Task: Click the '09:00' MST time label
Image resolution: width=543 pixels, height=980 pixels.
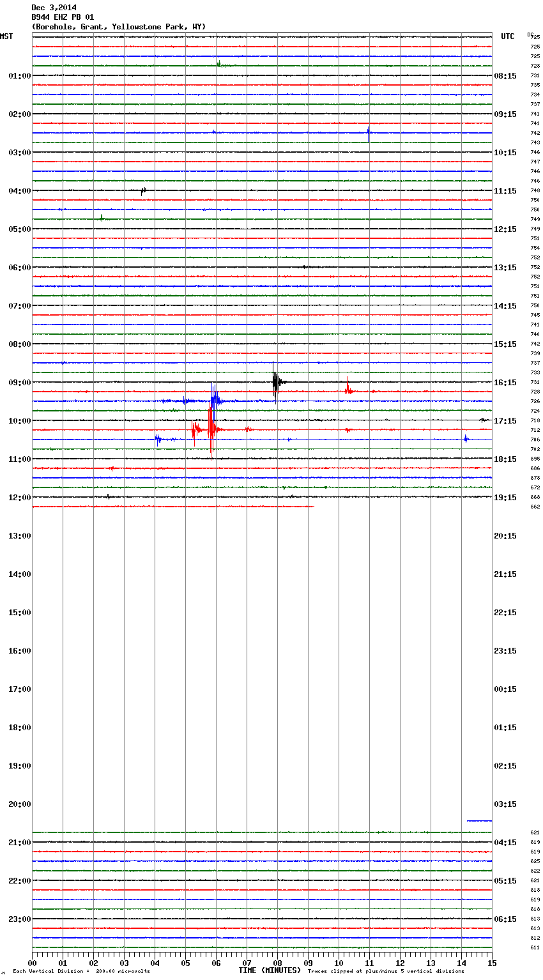Action: click(x=19, y=383)
